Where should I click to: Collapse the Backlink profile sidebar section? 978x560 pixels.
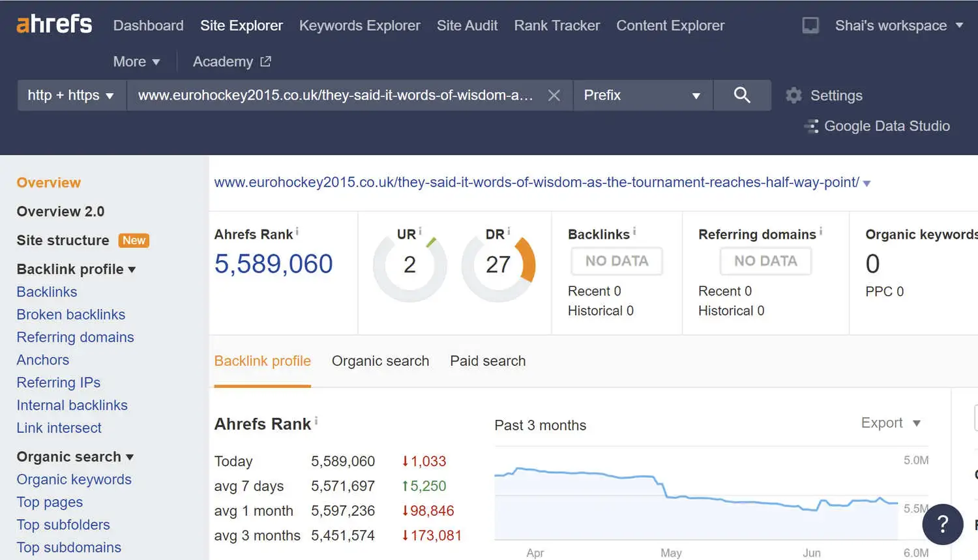(76, 269)
